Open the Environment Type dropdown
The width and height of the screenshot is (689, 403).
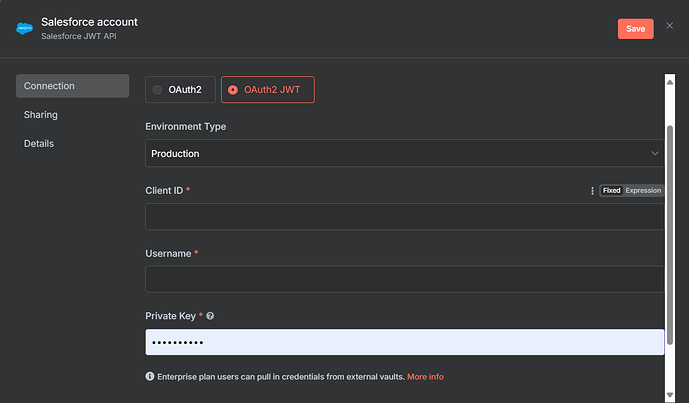click(405, 153)
